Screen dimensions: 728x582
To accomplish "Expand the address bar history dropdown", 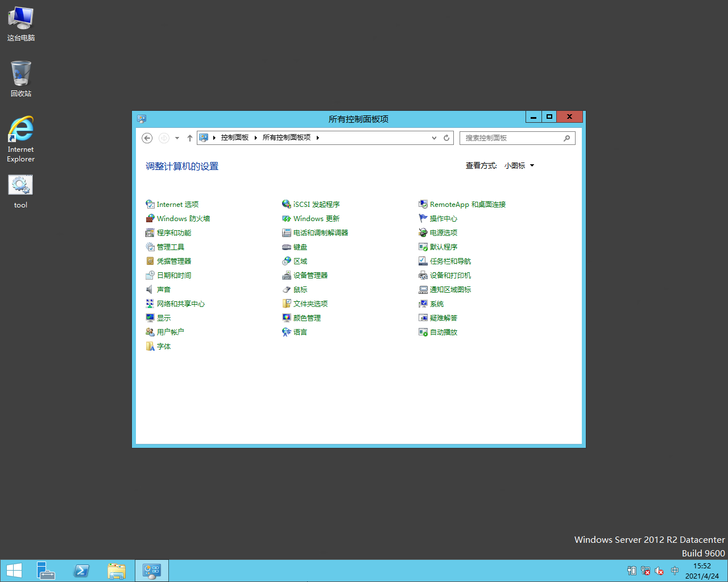I will 434,138.
